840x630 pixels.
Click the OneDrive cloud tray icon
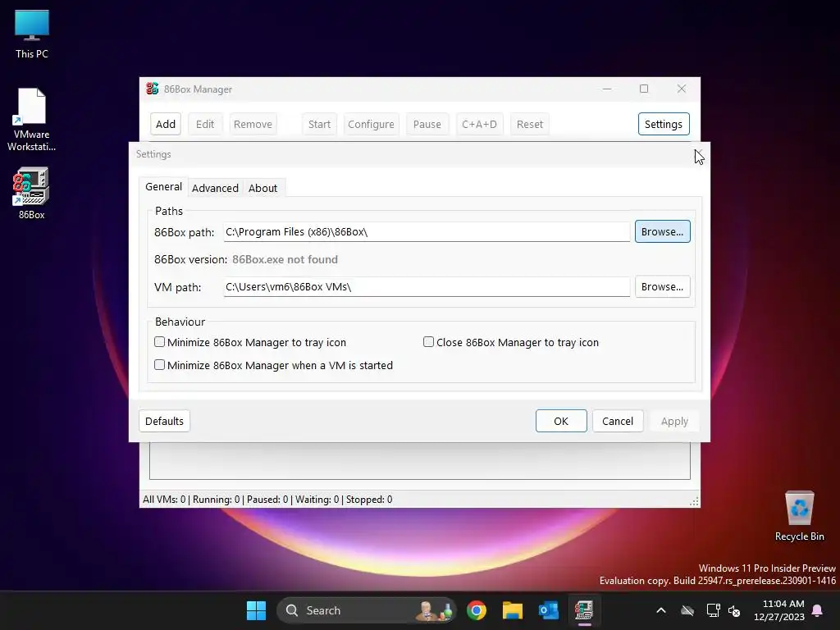687,610
